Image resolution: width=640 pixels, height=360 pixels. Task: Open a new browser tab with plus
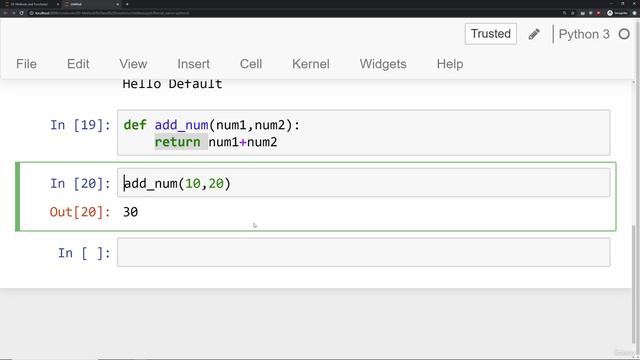pos(127,4)
